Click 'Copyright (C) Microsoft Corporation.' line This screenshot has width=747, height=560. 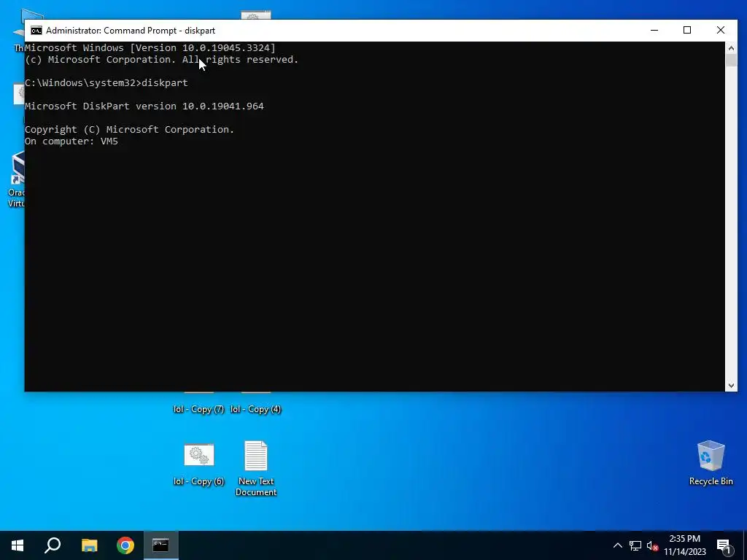130,130
